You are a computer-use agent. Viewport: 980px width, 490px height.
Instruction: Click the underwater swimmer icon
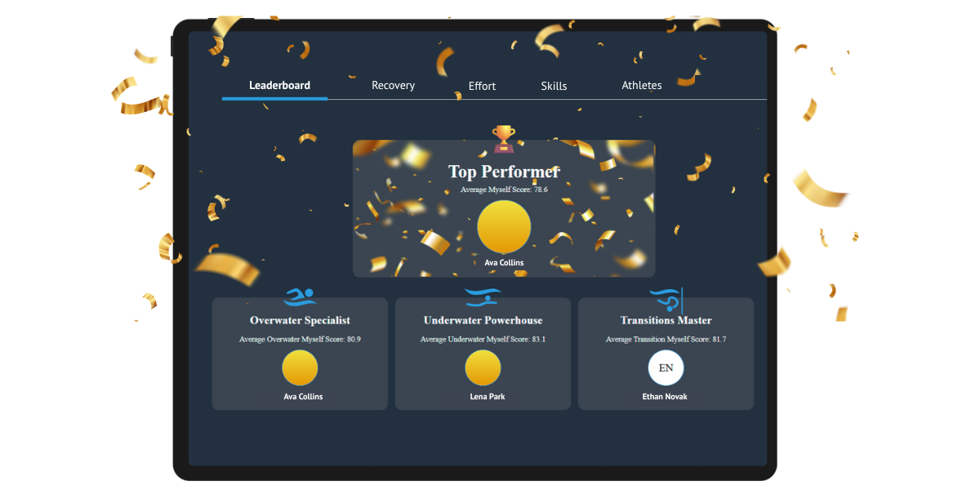coord(483,297)
